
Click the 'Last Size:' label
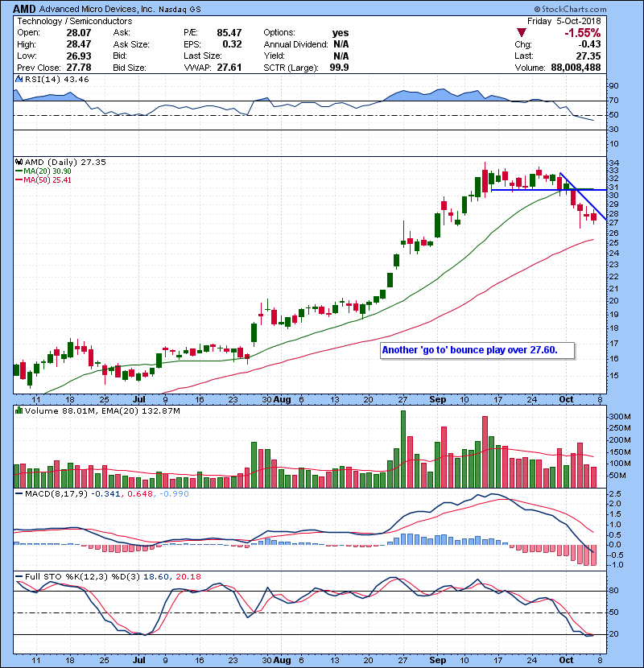click(x=202, y=56)
